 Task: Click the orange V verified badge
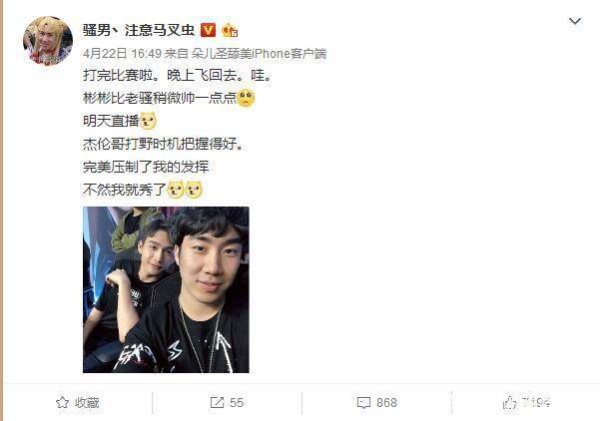(208, 30)
